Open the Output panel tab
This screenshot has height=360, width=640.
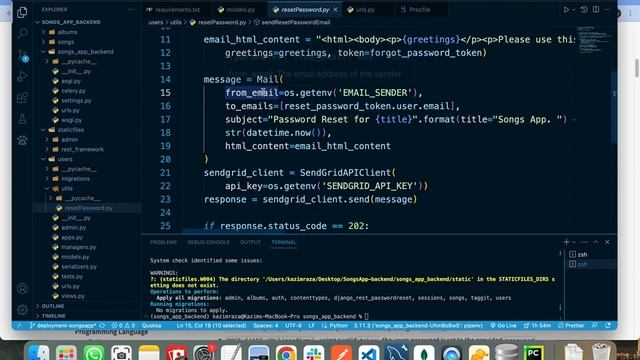point(250,242)
